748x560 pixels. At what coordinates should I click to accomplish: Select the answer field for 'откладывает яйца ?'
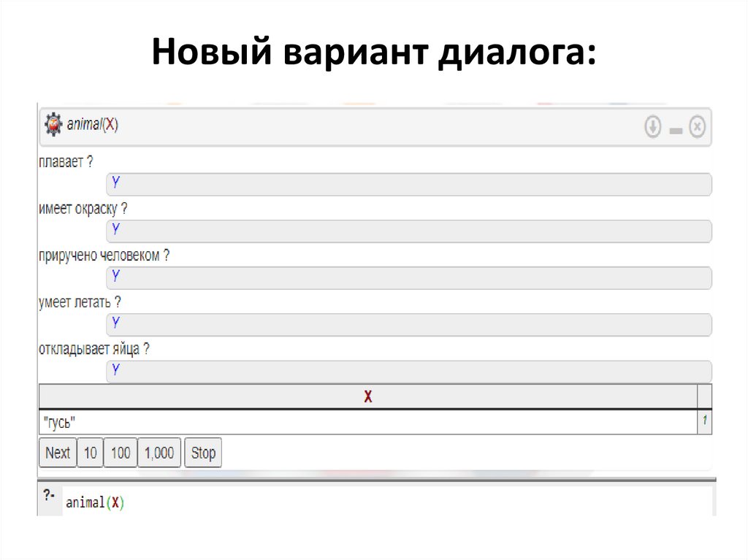pos(409,371)
